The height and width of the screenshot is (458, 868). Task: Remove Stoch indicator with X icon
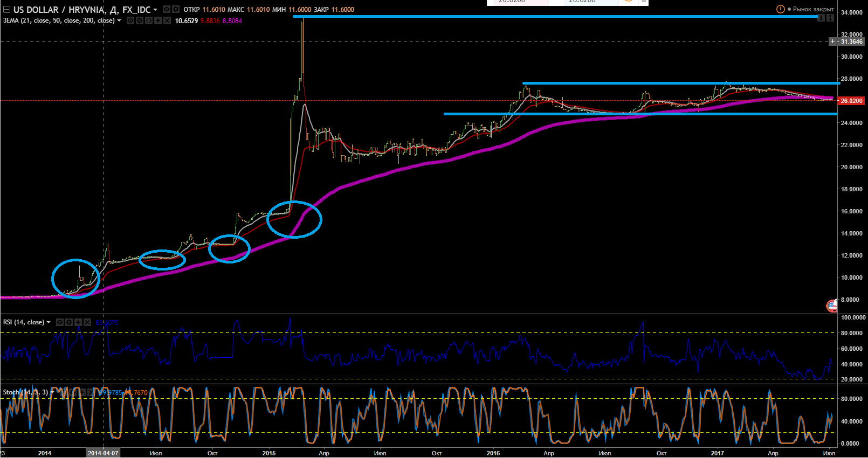pyautogui.click(x=91, y=392)
